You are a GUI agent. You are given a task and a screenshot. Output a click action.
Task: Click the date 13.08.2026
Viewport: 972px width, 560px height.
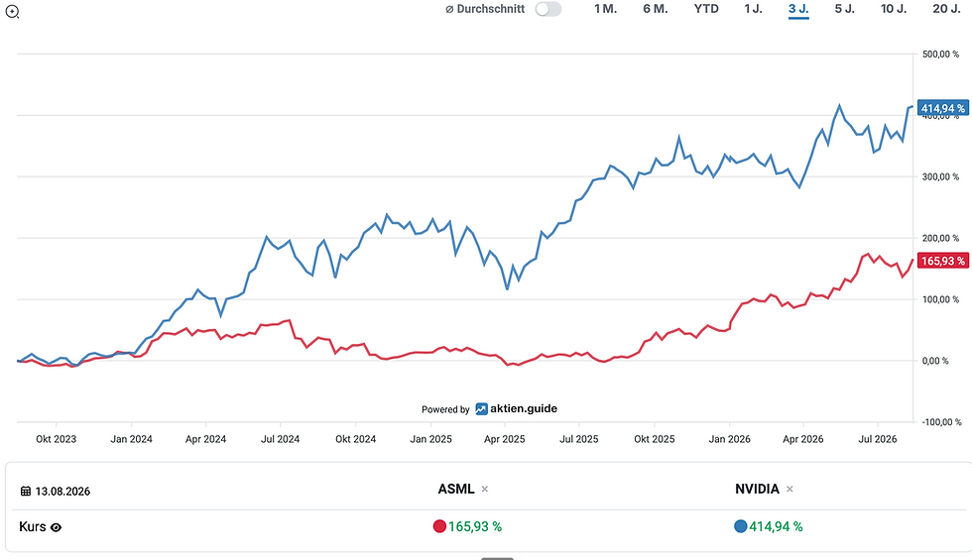pyautogui.click(x=62, y=492)
